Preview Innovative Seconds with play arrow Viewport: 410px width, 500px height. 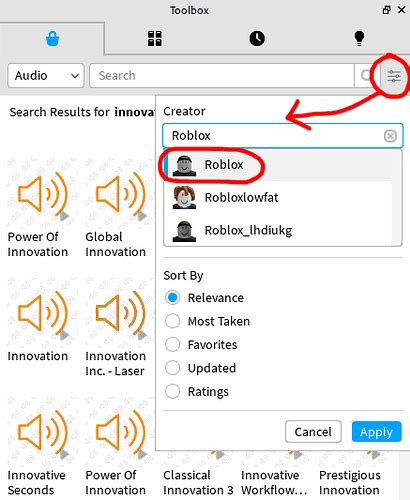coord(64,454)
